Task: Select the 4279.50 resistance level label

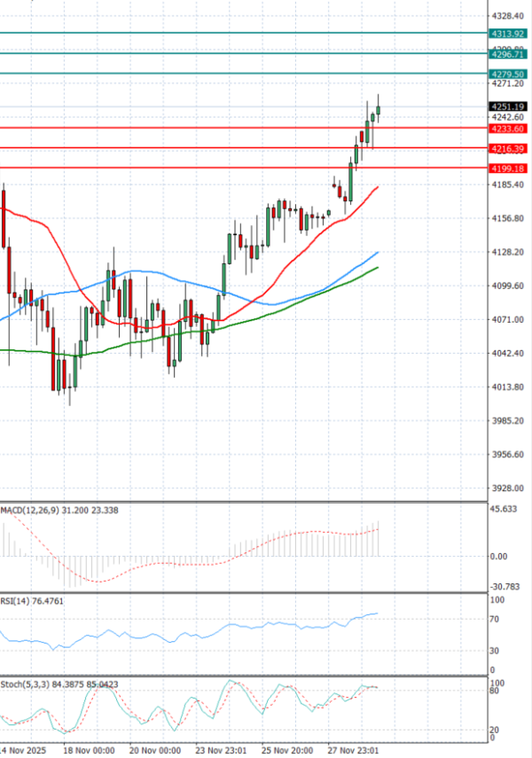Action: click(509, 74)
